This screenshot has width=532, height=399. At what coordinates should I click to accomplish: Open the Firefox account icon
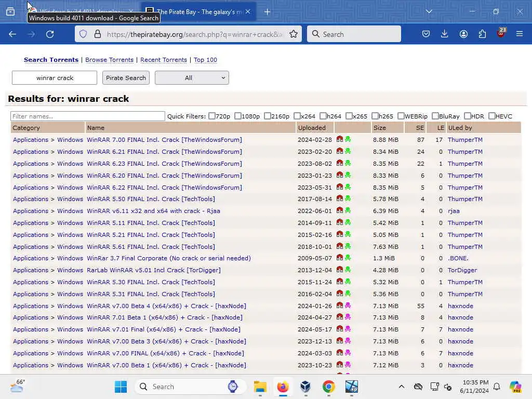coord(463,34)
